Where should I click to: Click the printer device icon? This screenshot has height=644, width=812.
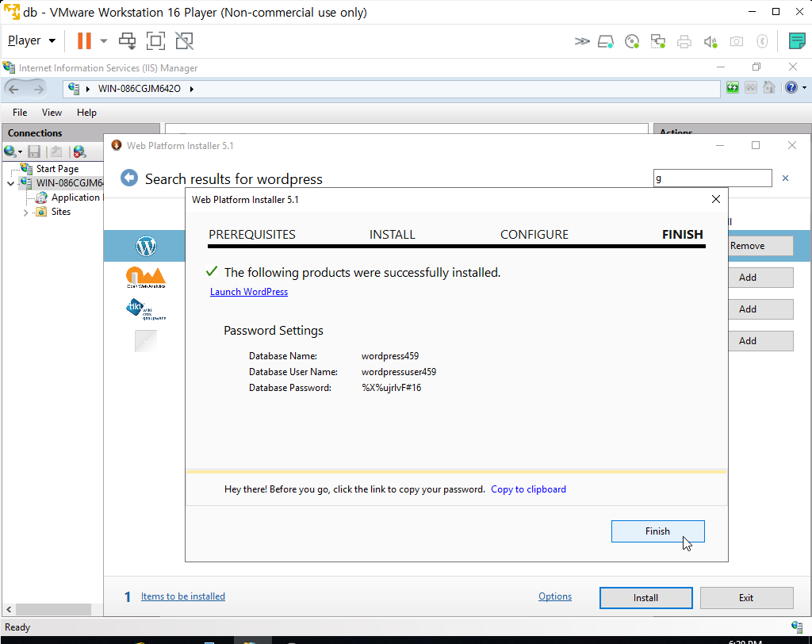tap(684, 41)
